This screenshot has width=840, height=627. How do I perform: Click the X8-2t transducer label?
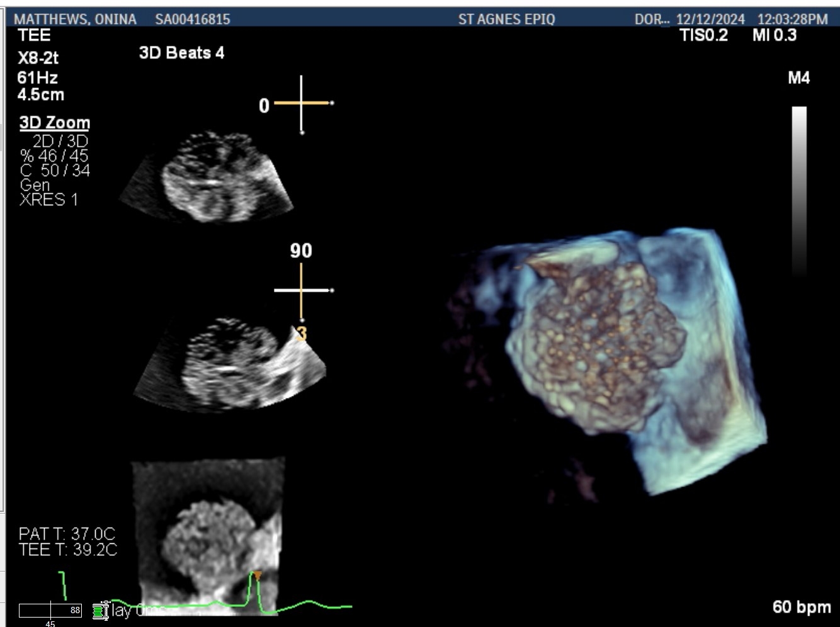pos(38,58)
